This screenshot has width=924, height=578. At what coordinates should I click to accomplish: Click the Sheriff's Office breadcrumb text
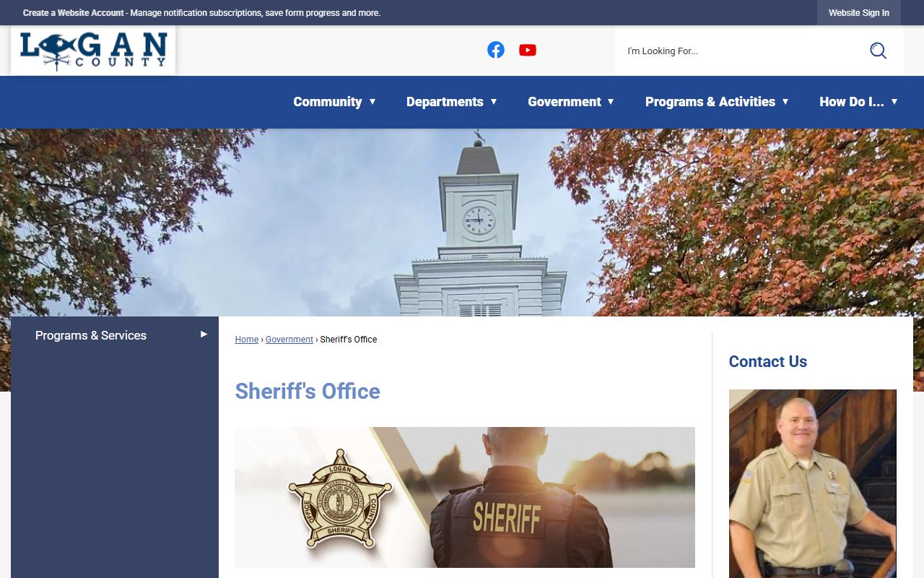[x=349, y=340]
